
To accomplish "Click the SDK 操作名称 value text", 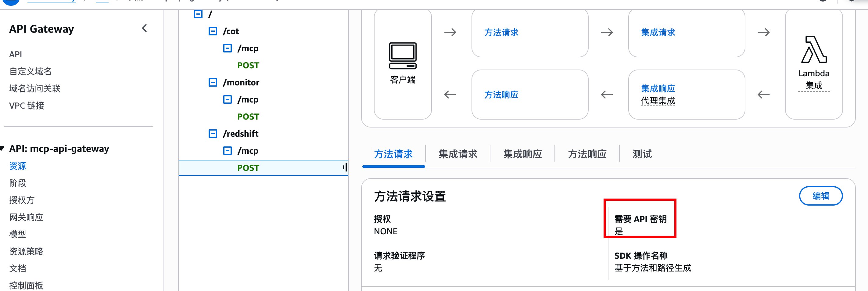I will tap(653, 268).
